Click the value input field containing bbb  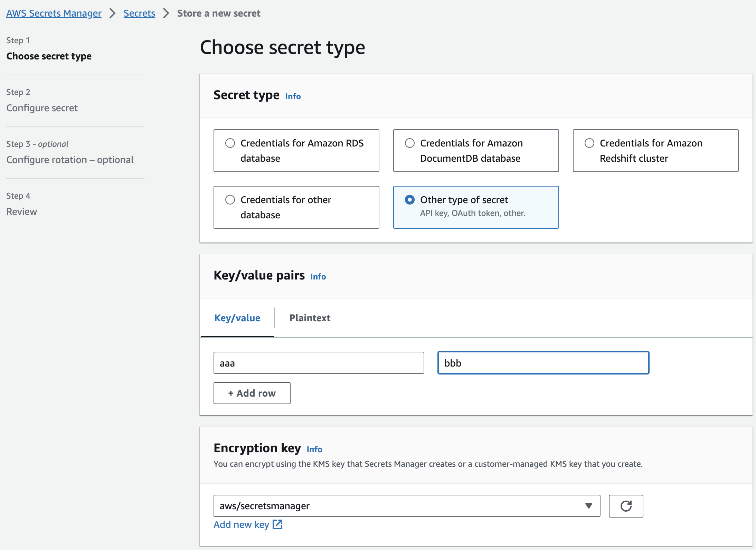pyautogui.click(x=543, y=363)
